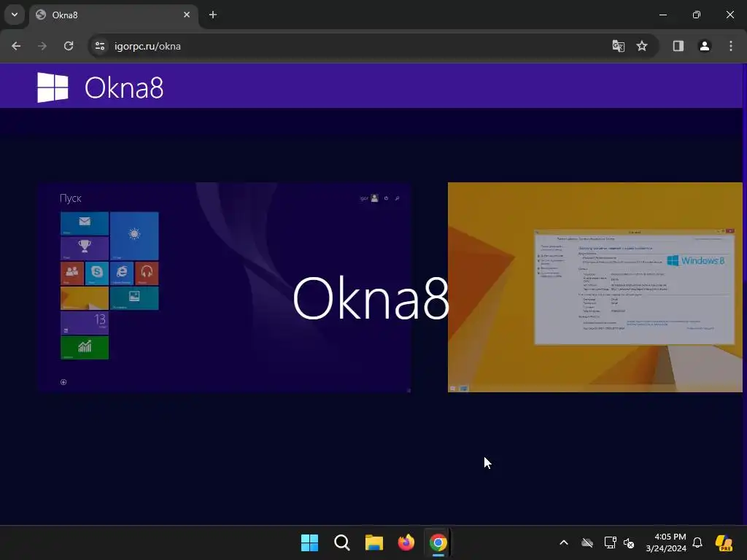Open the Windows Start button
Screen dimensions: 747x560
pos(309,542)
